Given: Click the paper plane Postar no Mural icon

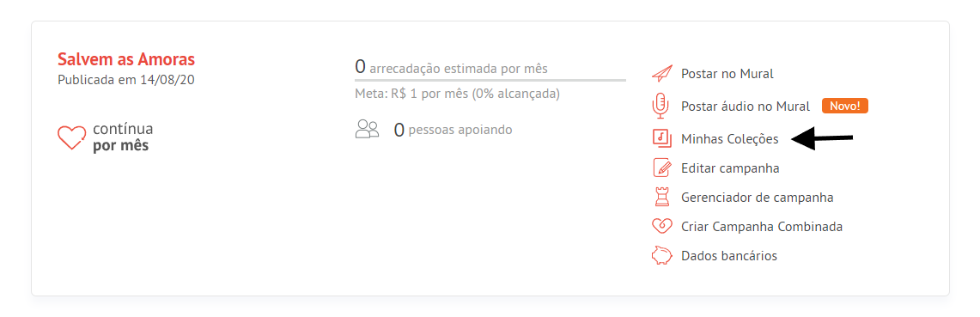Looking at the screenshot, I should coord(660,74).
